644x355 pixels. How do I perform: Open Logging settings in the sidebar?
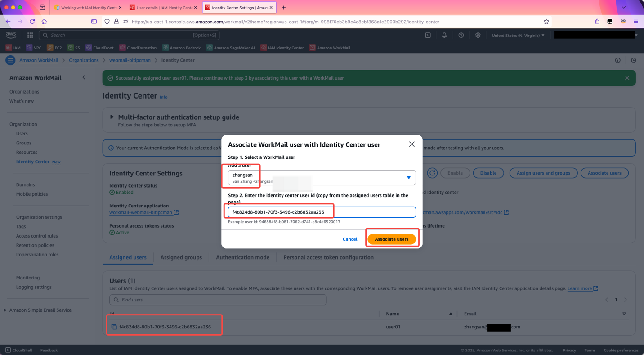[34, 287]
